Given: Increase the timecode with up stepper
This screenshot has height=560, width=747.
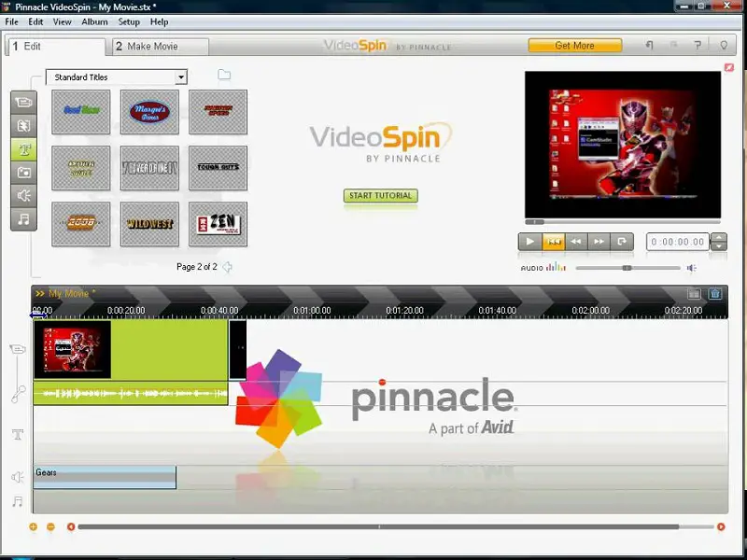Looking at the screenshot, I should pos(718,237).
